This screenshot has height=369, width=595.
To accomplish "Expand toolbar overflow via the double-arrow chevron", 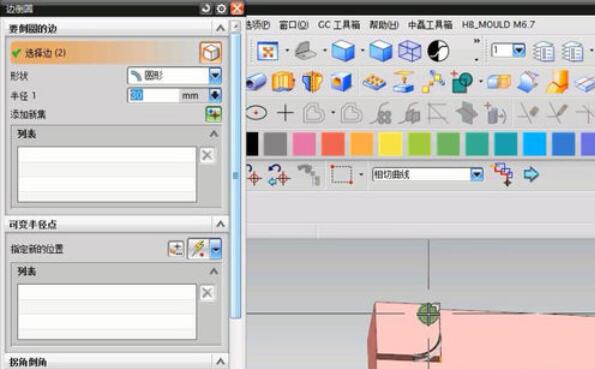I will 477,41.
